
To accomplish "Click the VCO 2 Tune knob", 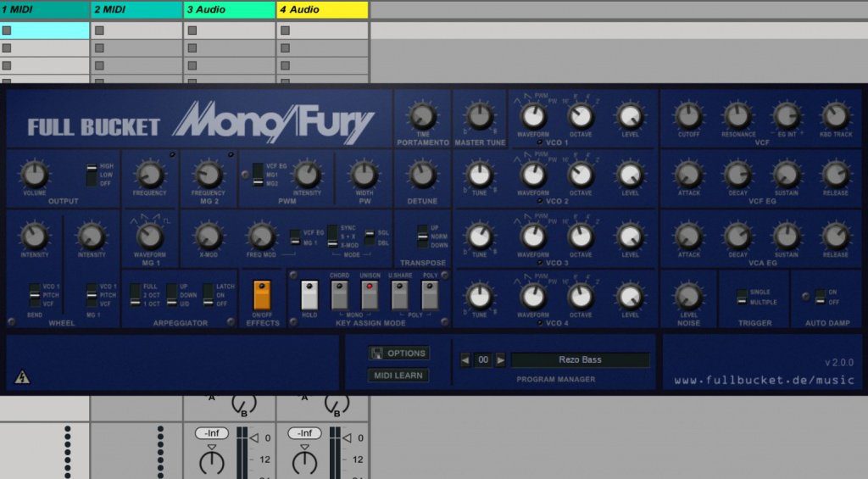I will click(x=480, y=175).
